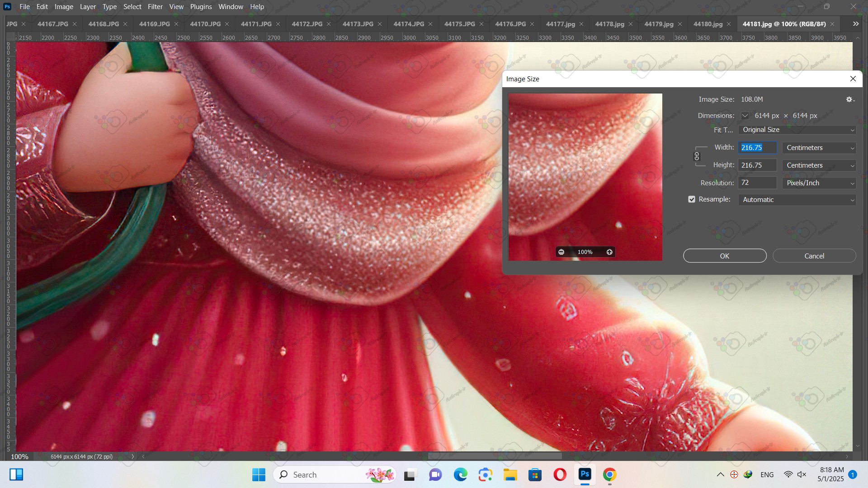Open the Dimensions unit dropdown arrow

[745, 116]
